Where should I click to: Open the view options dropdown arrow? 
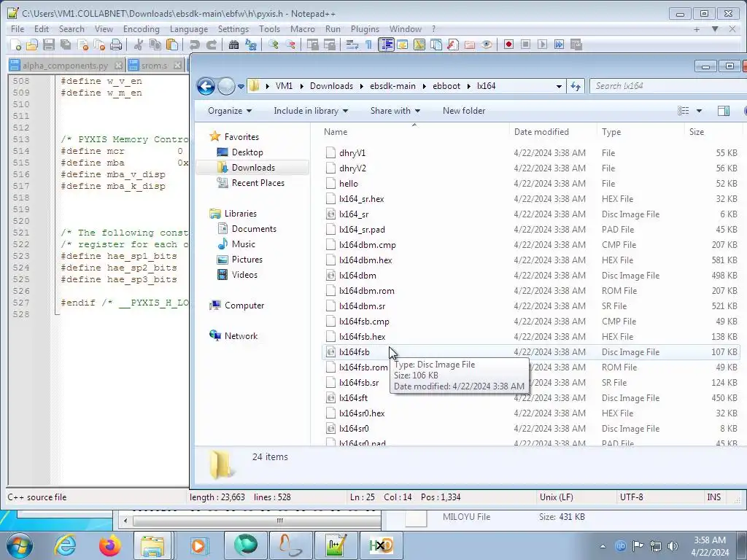699,111
